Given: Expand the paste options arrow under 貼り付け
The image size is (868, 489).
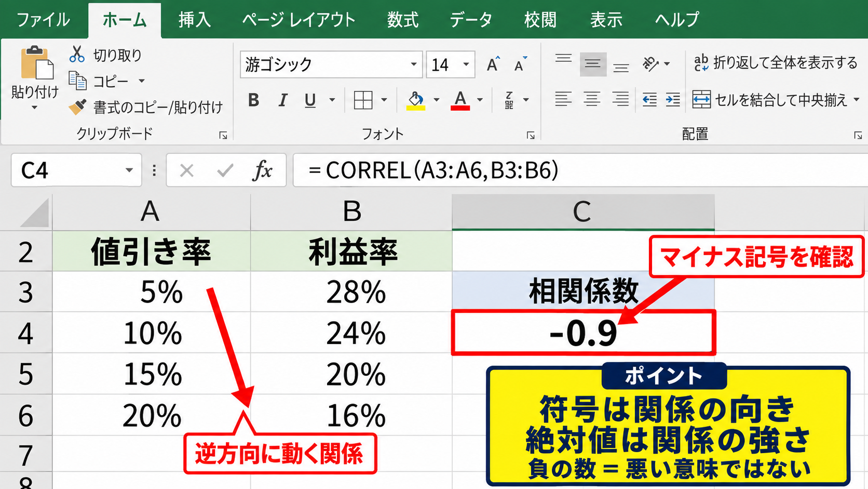Looking at the screenshot, I should [x=35, y=108].
